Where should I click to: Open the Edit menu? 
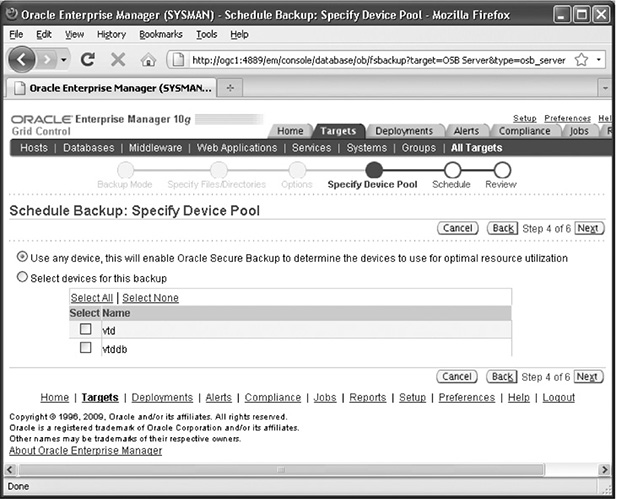pyautogui.click(x=44, y=35)
